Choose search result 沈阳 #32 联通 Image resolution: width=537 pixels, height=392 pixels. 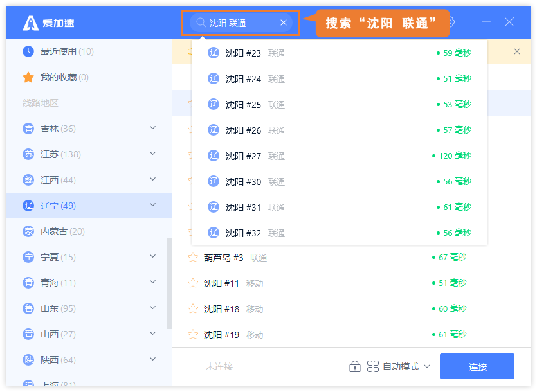tap(340, 233)
